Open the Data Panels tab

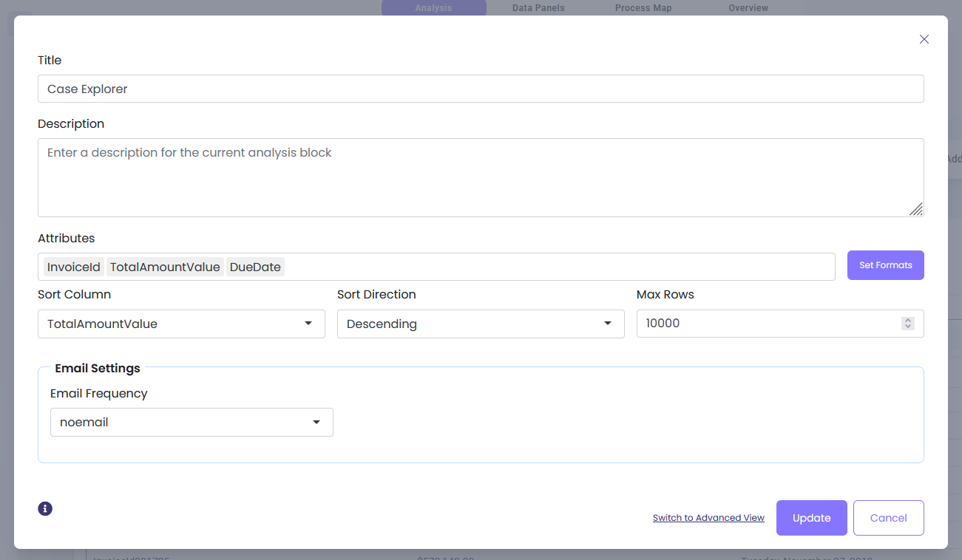[x=538, y=8]
